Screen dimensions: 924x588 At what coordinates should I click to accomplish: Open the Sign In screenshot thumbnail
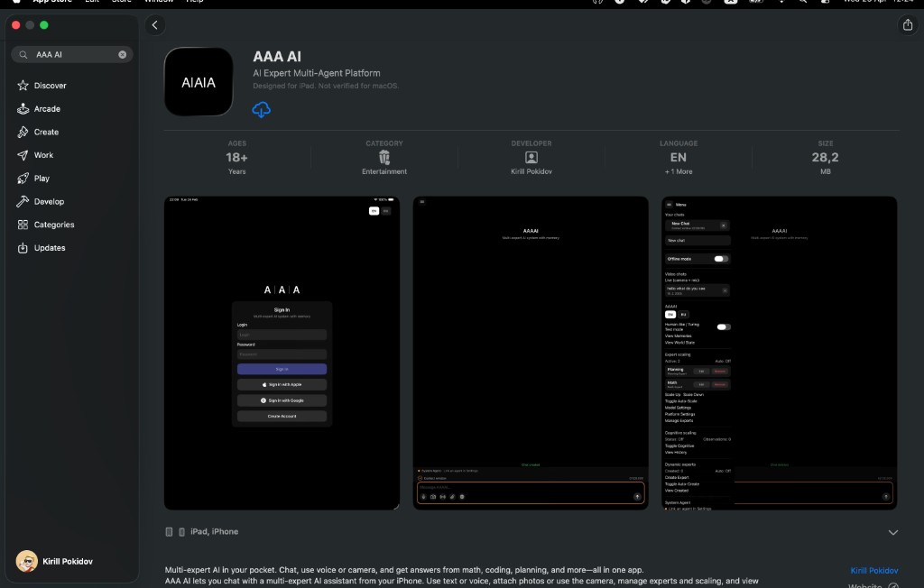click(x=282, y=353)
